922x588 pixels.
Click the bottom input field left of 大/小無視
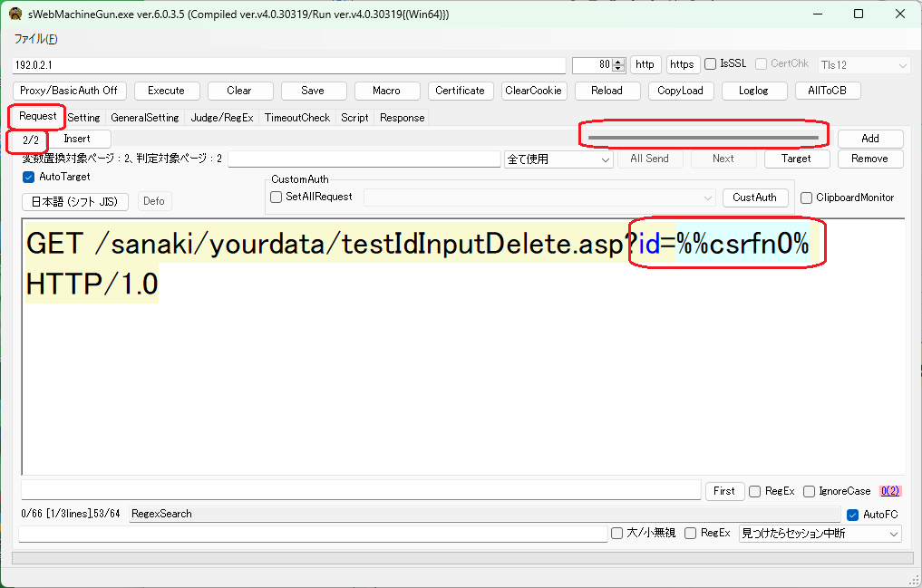(x=313, y=534)
